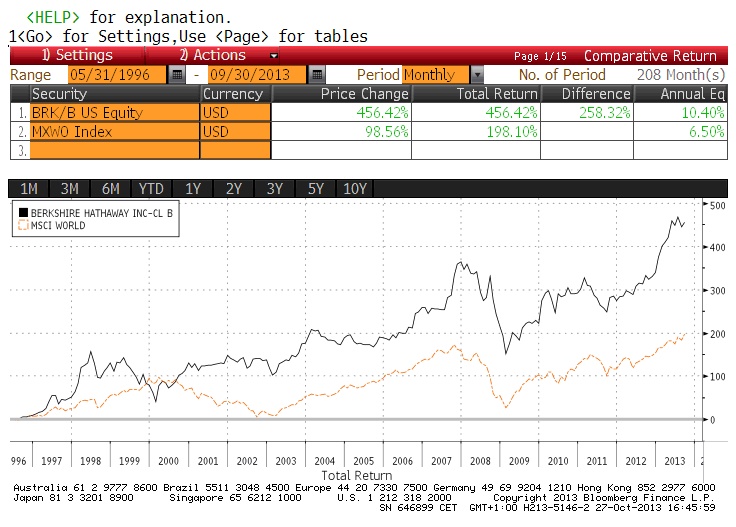Click the black Berkshire Hathaway legend swatch
Viewport: 736px width, 527px height.
pos(23,213)
